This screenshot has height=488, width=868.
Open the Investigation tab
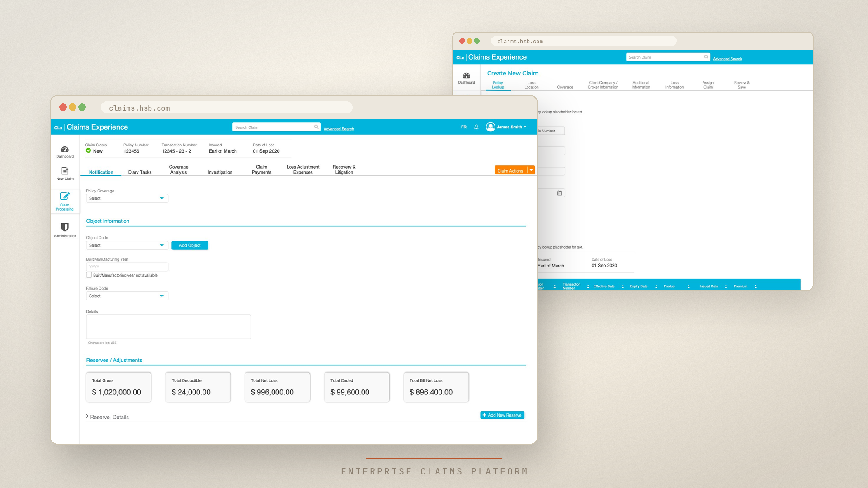pyautogui.click(x=220, y=172)
